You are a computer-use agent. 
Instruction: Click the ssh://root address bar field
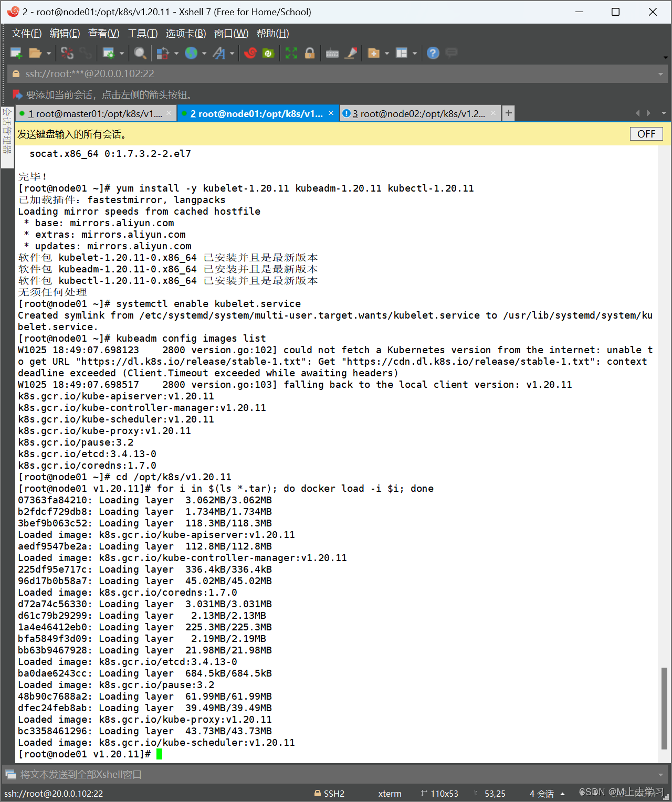coord(338,74)
